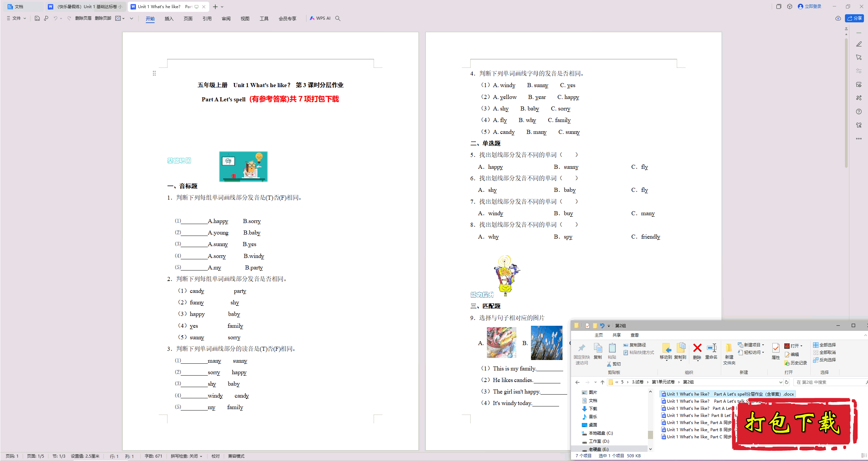This screenshot has height=461, width=868.
Task: Click the Explorer back arrow
Action: 577,382
